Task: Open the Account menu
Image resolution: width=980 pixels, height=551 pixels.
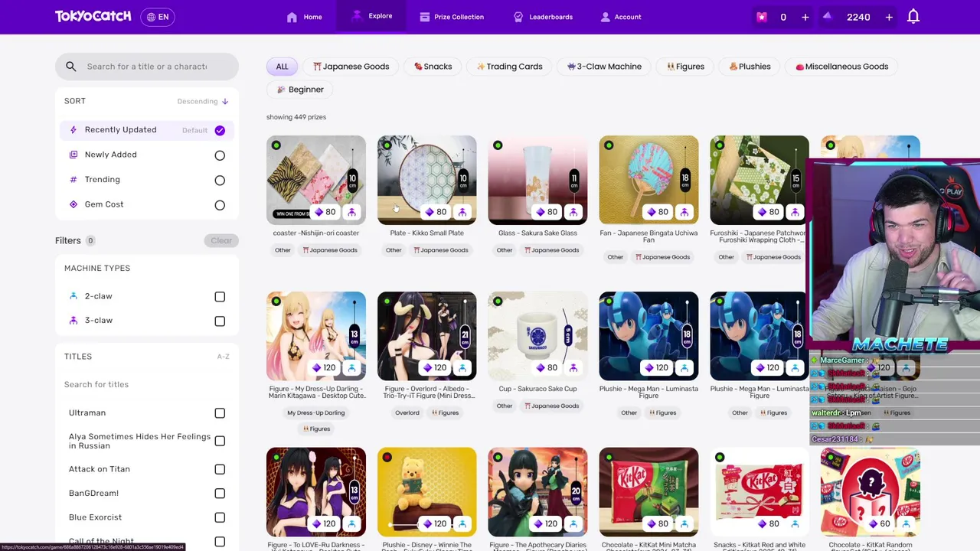Action: [620, 17]
